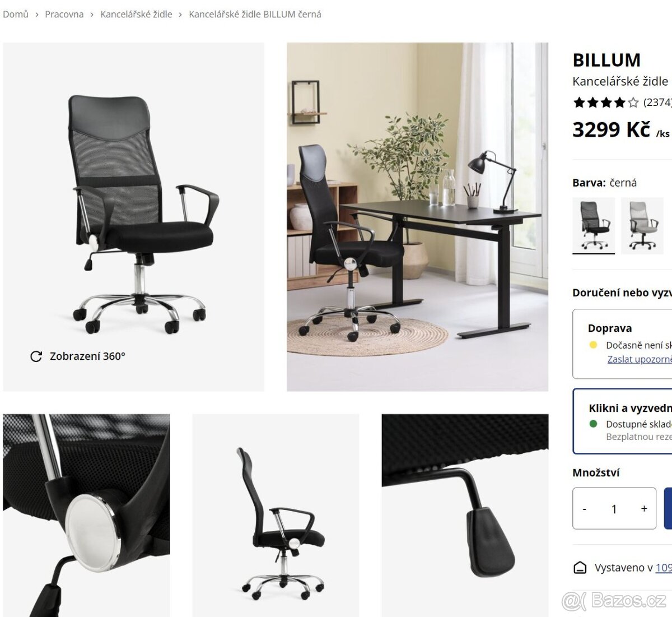
Task: View the tilt lever close-up image
Action: (465, 515)
